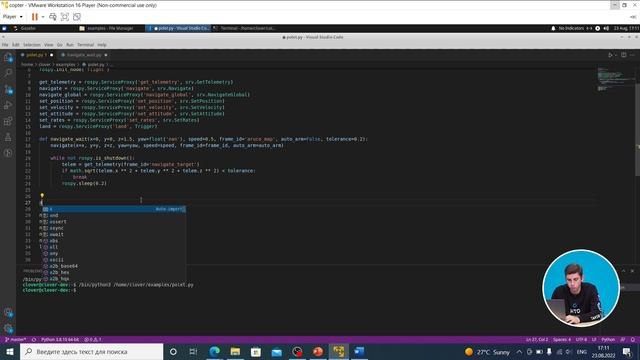
Task: Click ENG language indicator in tray
Action: [582, 351]
